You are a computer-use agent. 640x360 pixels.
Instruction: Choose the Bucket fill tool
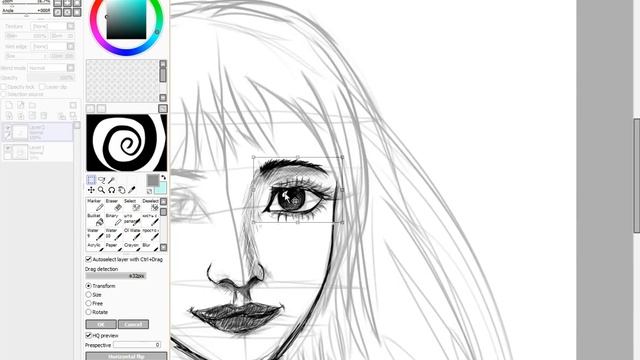(x=95, y=220)
